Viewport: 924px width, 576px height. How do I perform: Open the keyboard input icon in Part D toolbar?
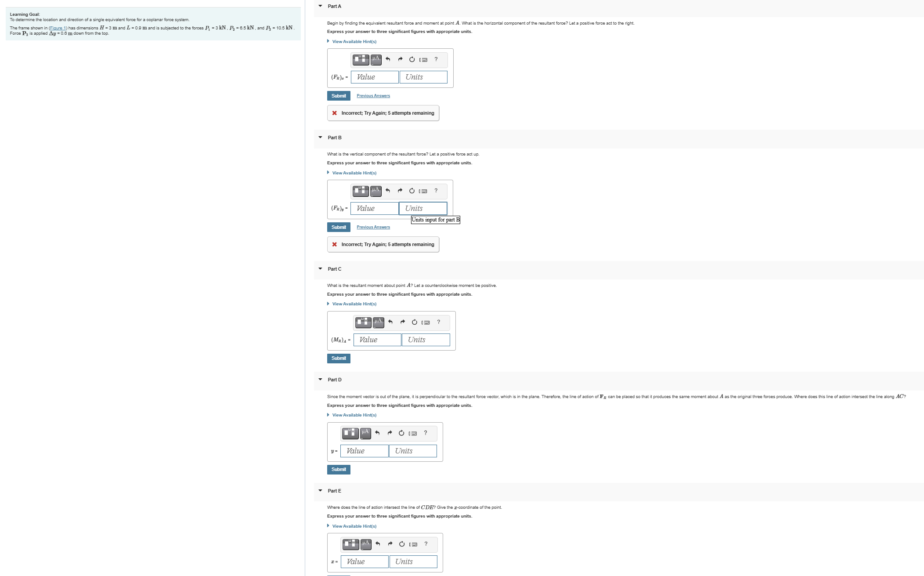413,433
